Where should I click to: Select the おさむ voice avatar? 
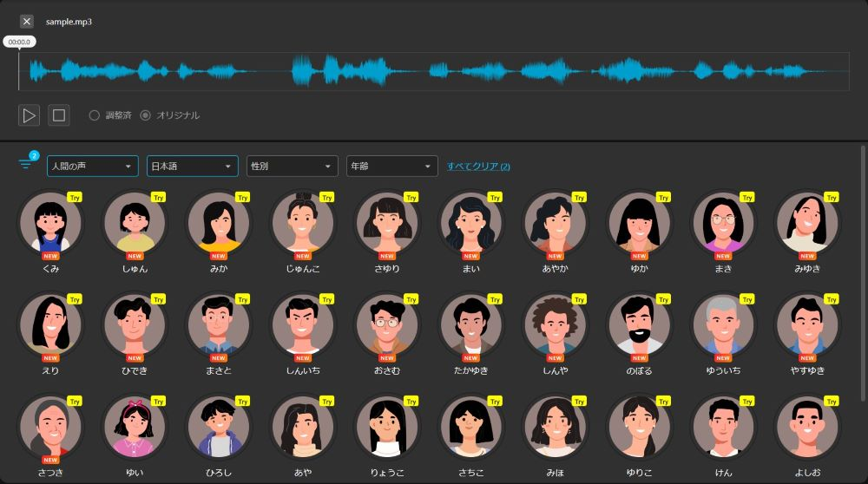(x=387, y=324)
